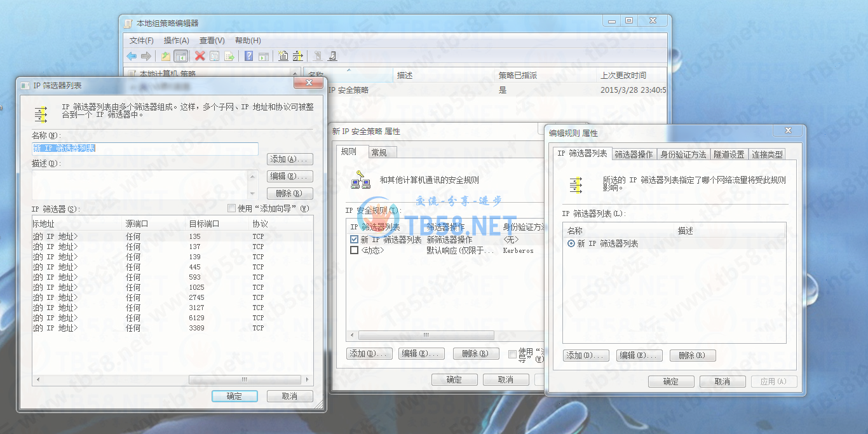Click the 本地组策略编辑器 window title icon
The height and width of the screenshot is (434, 868).
(128, 23)
